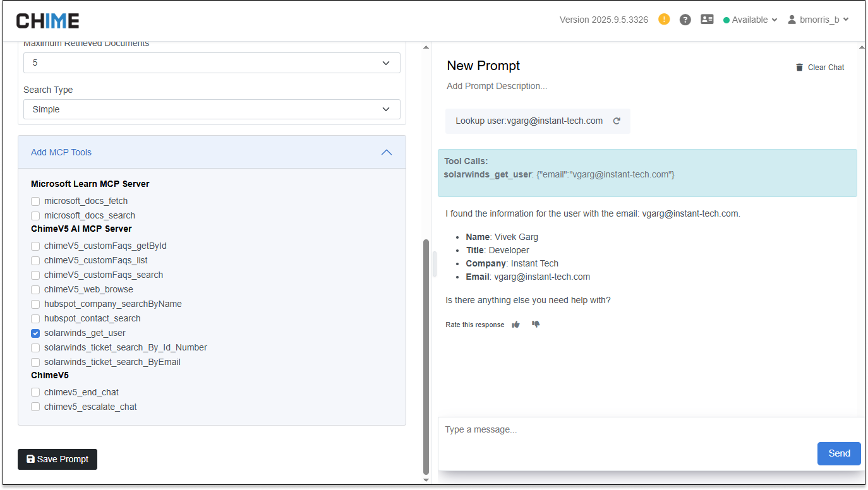Open the contact card icon
The width and height of the screenshot is (868, 490).
click(707, 20)
